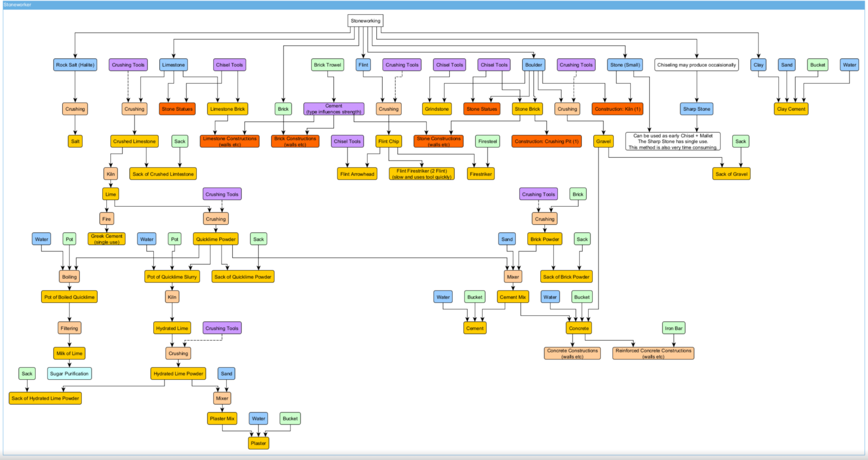This screenshot has width=868, height=460.
Task: Select the Iron Bar node
Action: coord(674,328)
